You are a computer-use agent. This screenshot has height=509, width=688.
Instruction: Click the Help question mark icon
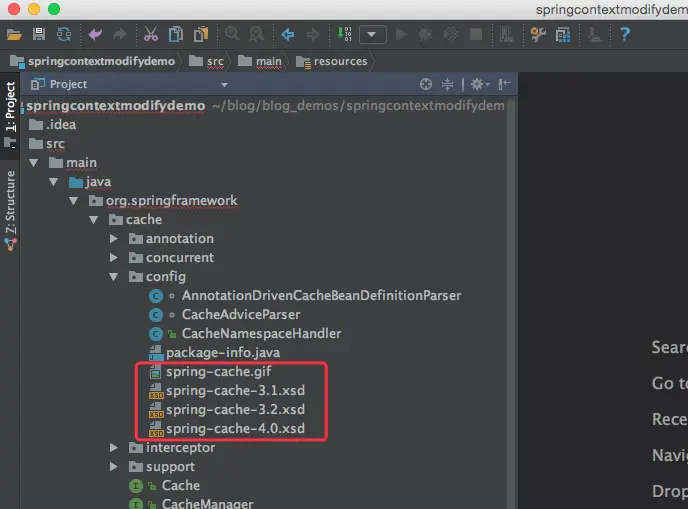625,34
